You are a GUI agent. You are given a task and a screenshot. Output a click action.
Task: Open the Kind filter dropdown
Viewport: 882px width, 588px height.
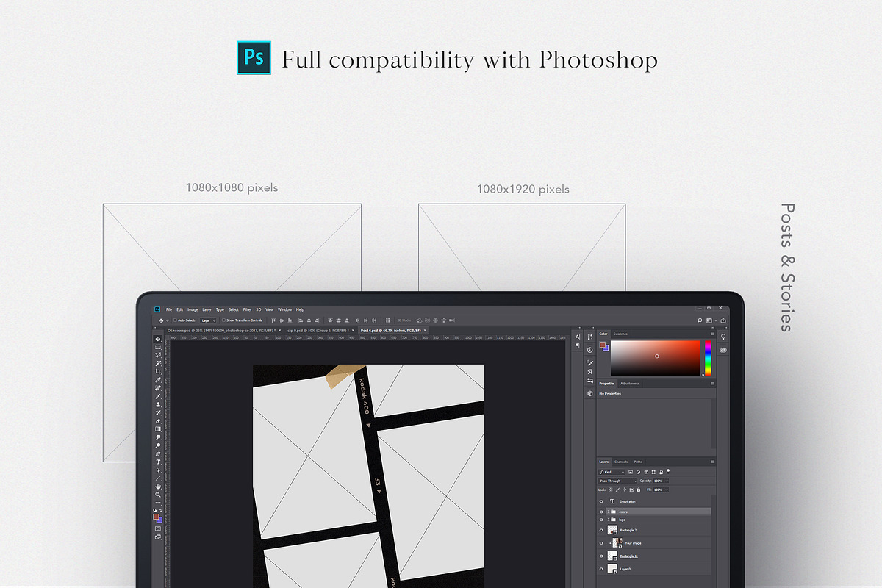(612, 472)
